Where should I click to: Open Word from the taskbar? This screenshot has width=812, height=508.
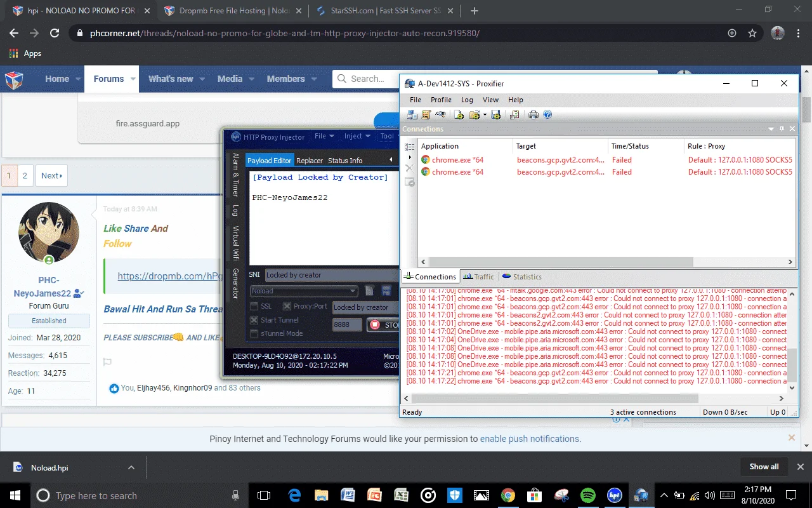[348, 495]
